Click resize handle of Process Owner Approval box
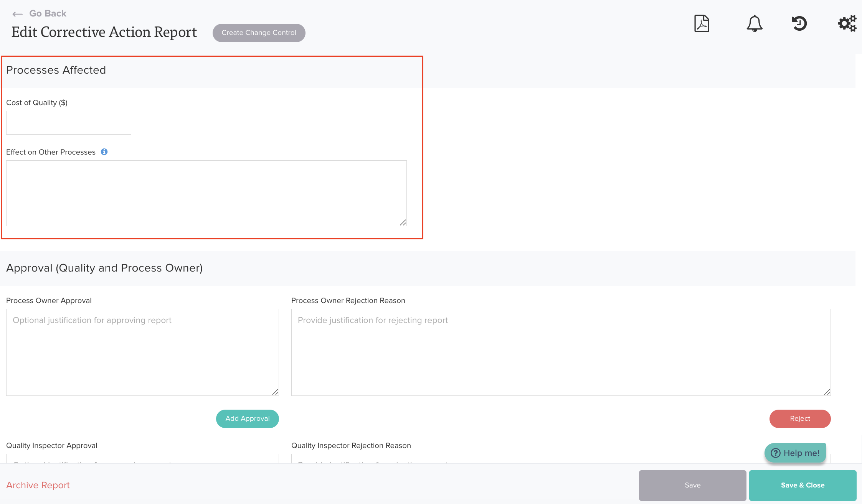This screenshot has width=862, height=504. [x=275, y=392]
